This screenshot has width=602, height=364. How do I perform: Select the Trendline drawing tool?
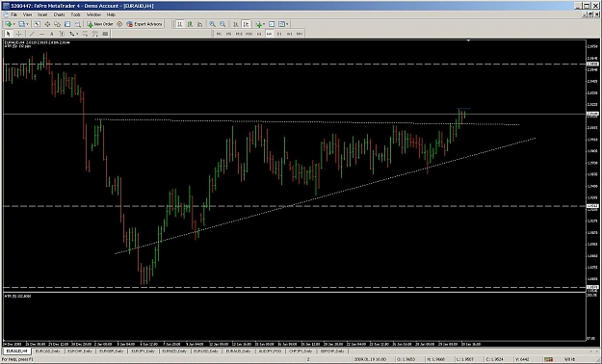[32, 34]
